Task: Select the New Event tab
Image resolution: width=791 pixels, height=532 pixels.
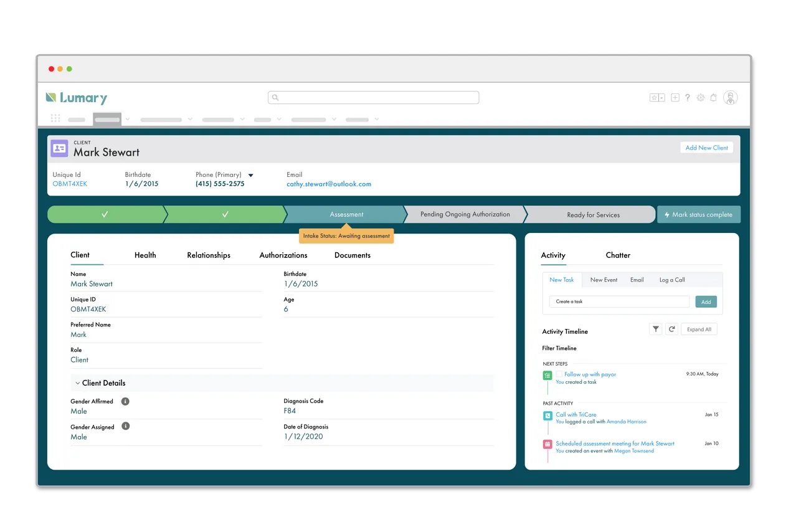Action: coord(604,280)
